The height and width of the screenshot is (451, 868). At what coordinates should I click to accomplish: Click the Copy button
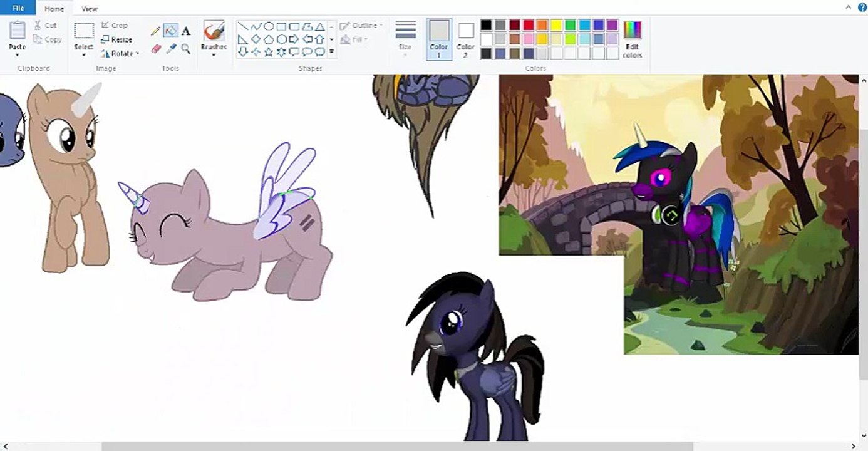click(48, 39)
